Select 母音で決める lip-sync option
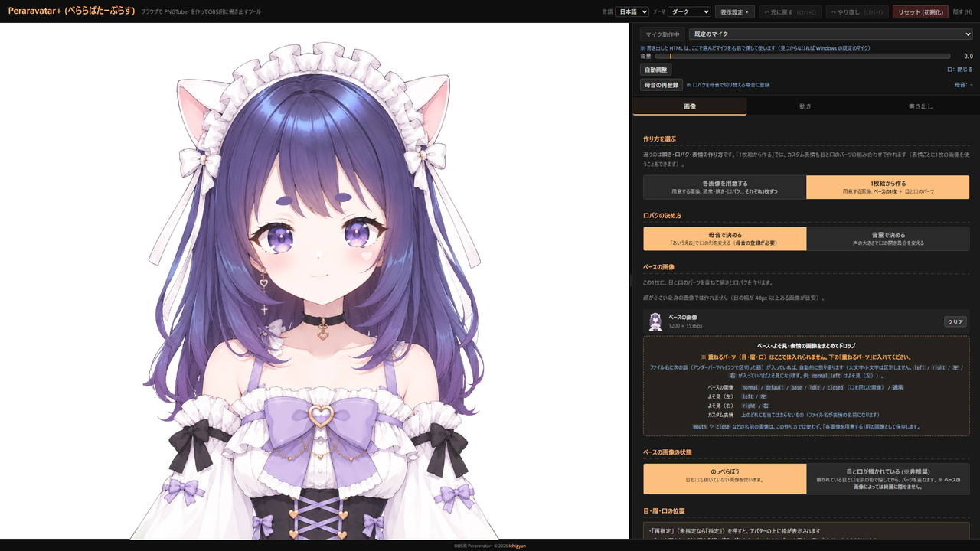Image resolution: width=980 pixels, height=551 pixels. coord(725,239)
